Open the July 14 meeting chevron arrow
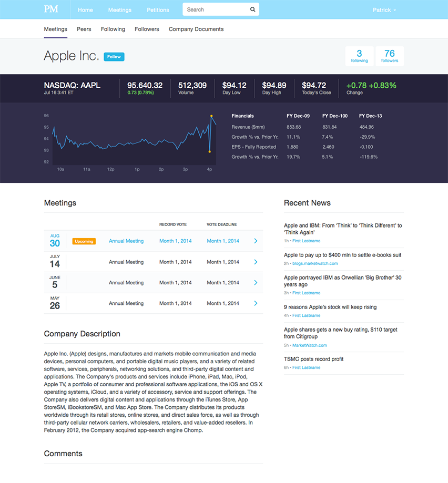Image resolution: width=448 pixels, height=483 pixels. click(256, 262)
